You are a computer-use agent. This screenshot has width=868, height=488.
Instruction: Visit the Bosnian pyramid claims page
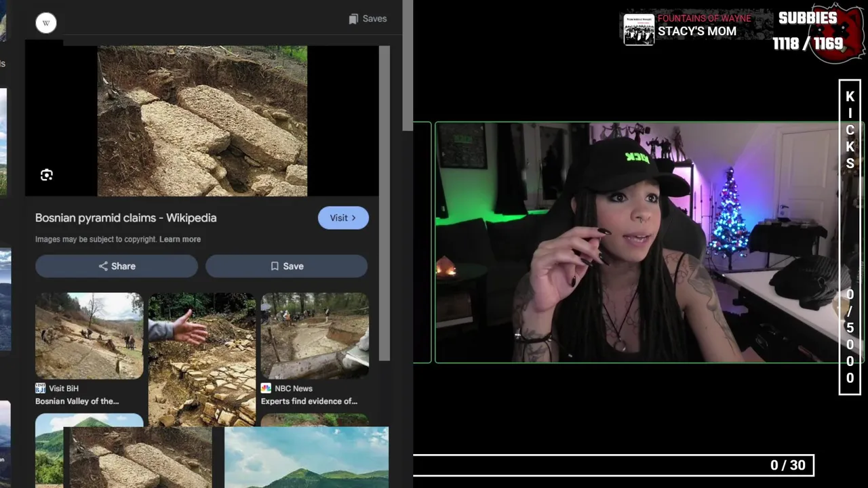pos(343,218)
